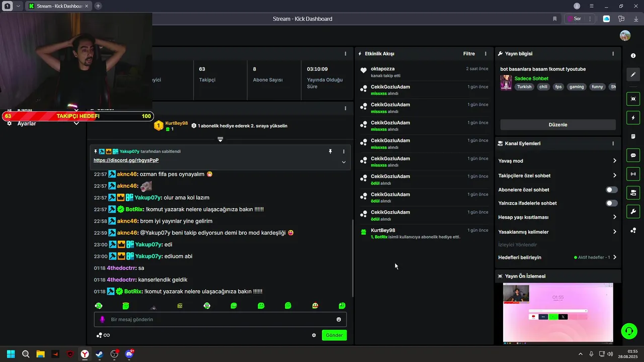Click the Turkish tag

(x=524, y=87)
